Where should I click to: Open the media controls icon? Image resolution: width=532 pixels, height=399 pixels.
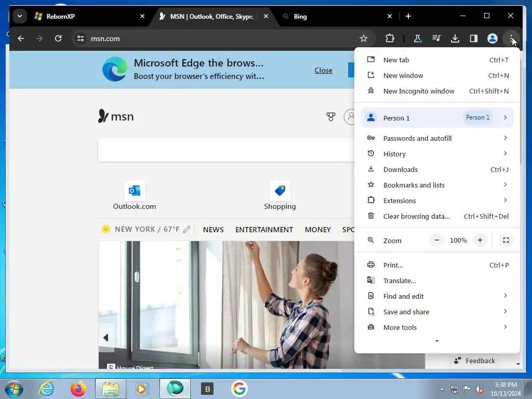click(x=436, y=38)
